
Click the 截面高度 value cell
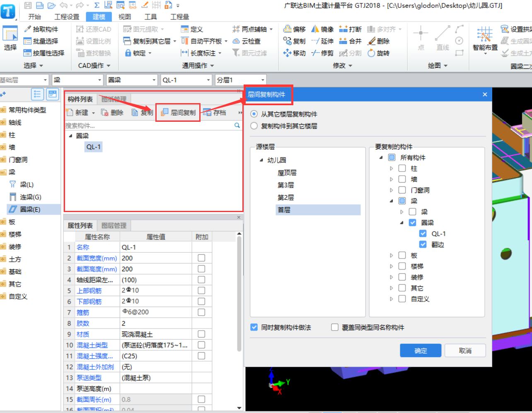(x=156, y=269)
